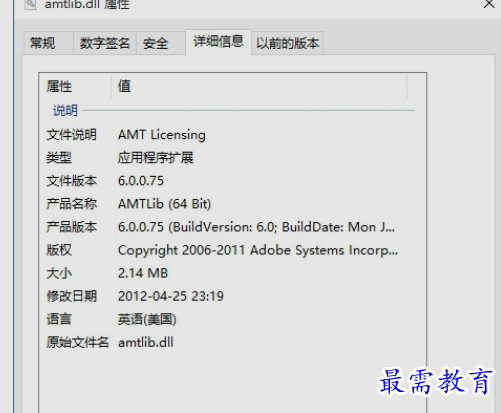
Task: Click the file version value 6.0.0.75
Action: coord(141,181)
